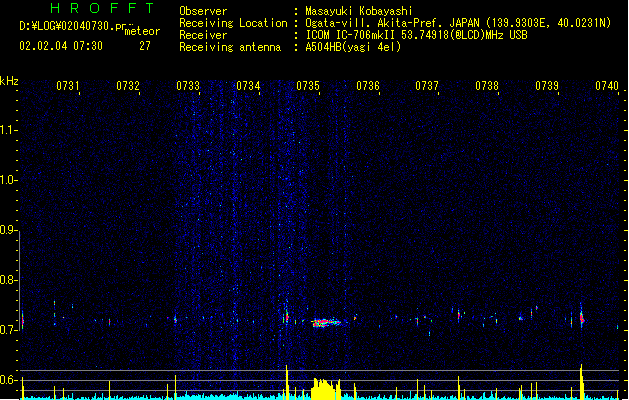Viewport: 629px width, 400px height.
Task: Click the 0.9 kHz frequency label
Action: point(8,230)
